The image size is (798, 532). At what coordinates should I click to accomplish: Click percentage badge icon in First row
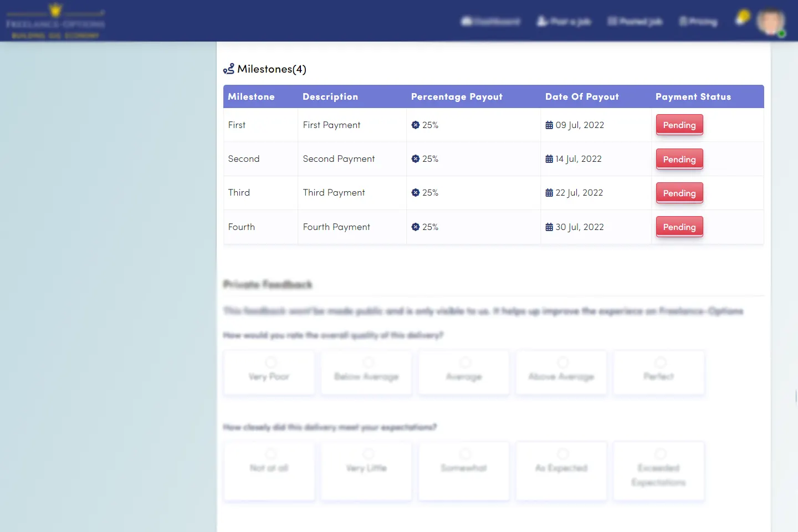click(x=416, y=125)
